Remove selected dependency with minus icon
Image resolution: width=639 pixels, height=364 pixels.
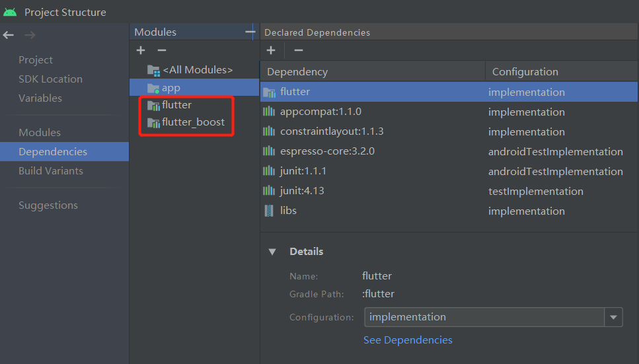pyautogui.click(x=298, y=50)
